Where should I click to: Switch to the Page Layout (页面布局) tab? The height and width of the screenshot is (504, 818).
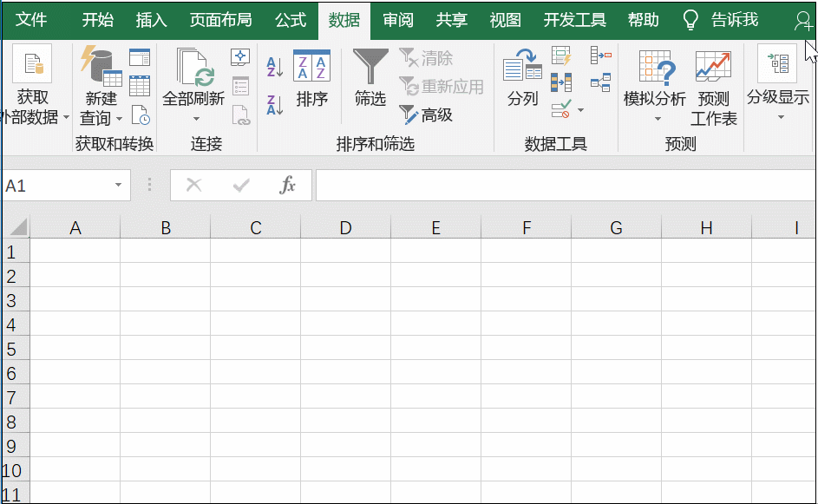[x=220, y=19]
